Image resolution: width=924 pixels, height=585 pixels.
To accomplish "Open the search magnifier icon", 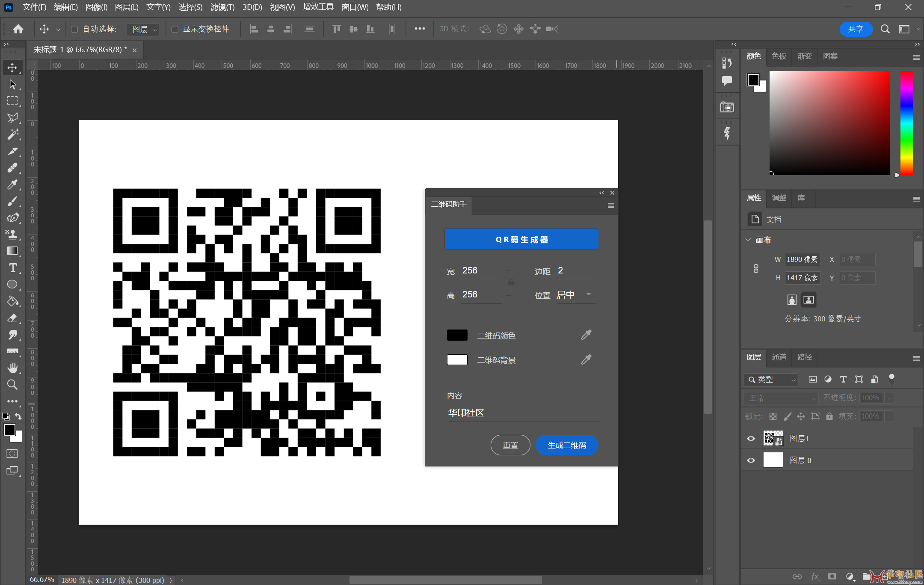I will tap(885, 29).
